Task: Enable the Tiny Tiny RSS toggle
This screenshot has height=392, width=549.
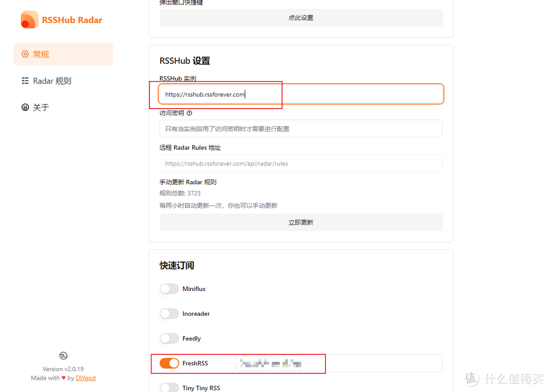Action: coord(169,387)
